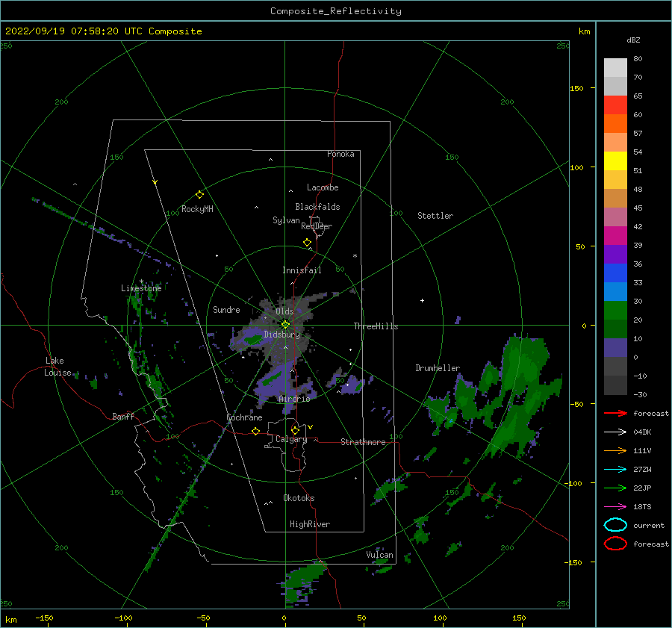Click the Strathmore label
The height and width of the screenshot is (628, 672).
[364, 442]
